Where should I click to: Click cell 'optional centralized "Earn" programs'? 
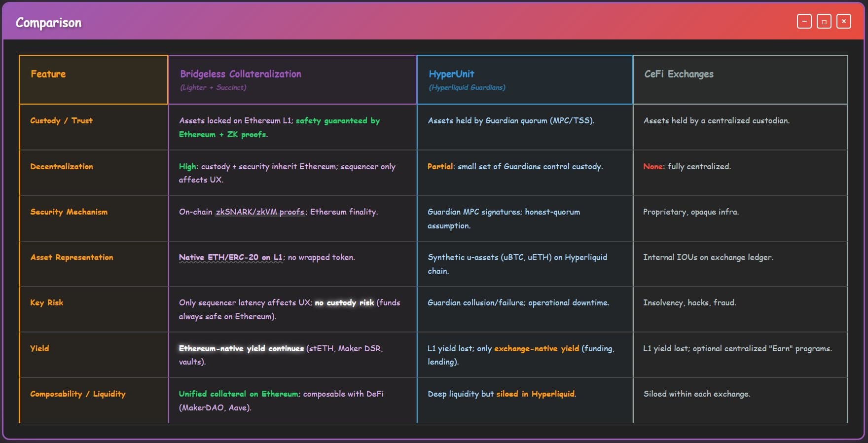(740, 355)
